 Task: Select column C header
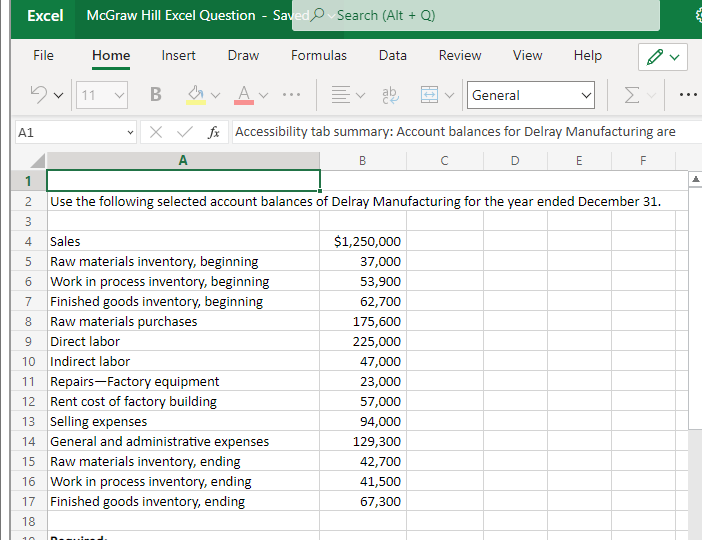pos(445,161)
